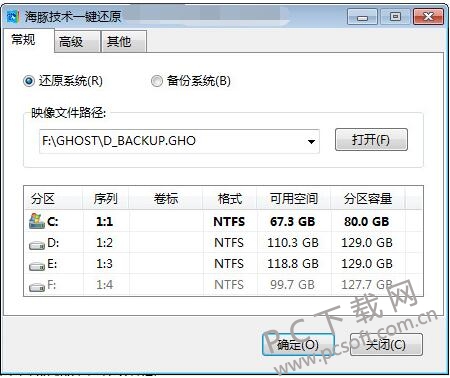Click the app icon in the title bar
This screenshot has height=378, width=450.
[x=13, y=16]
